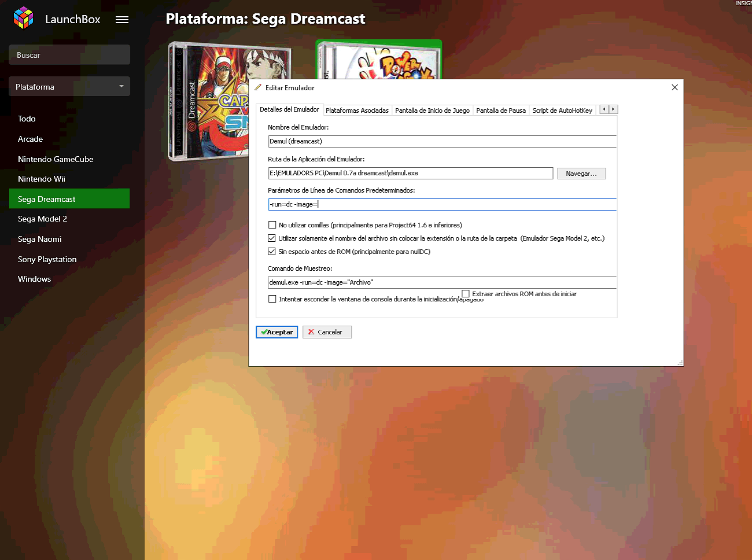Open the Plataforma dropdown in the sidebar
Viewport: 752px width, 560px height.
(x=69, y=87)
